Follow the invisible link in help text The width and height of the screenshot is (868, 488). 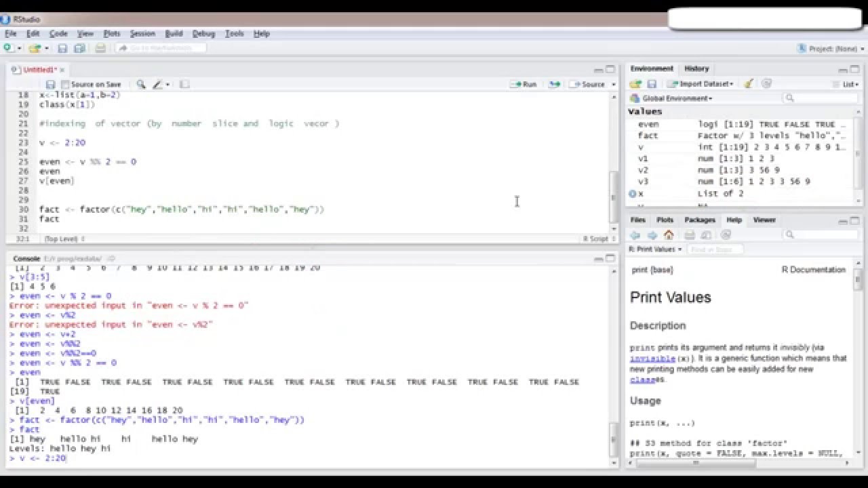(x=652, y=358)
